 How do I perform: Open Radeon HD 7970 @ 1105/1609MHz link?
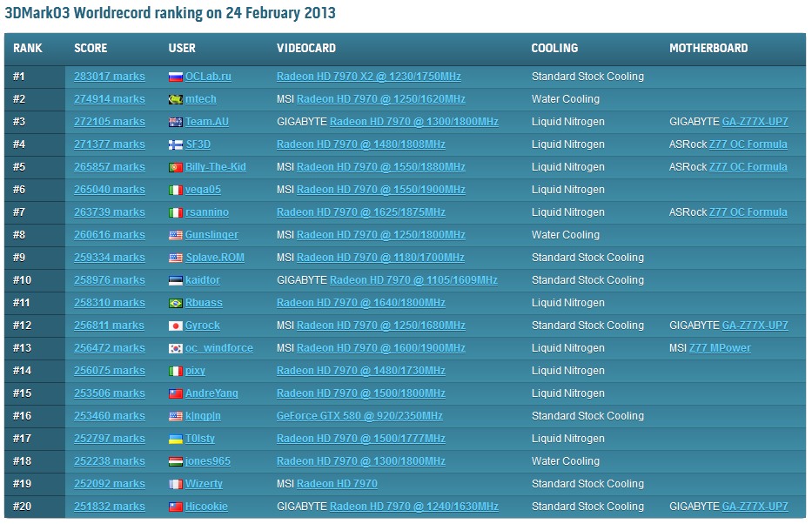(413, 280)
